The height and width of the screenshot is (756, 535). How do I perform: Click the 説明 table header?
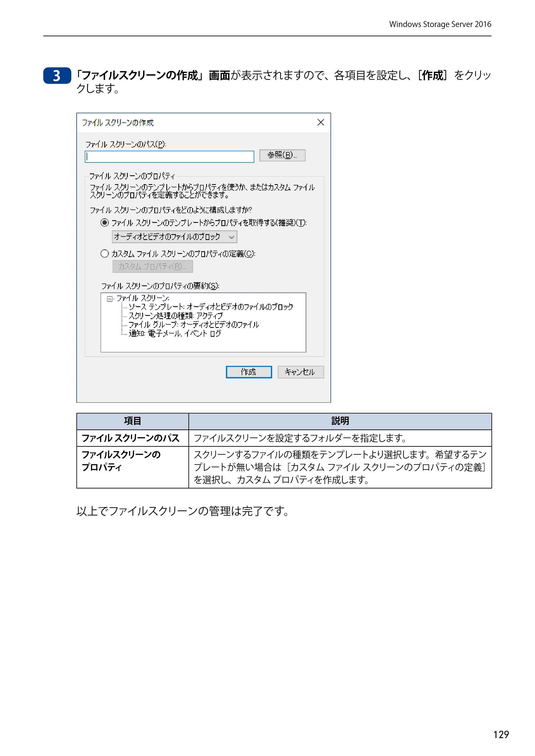340,421
